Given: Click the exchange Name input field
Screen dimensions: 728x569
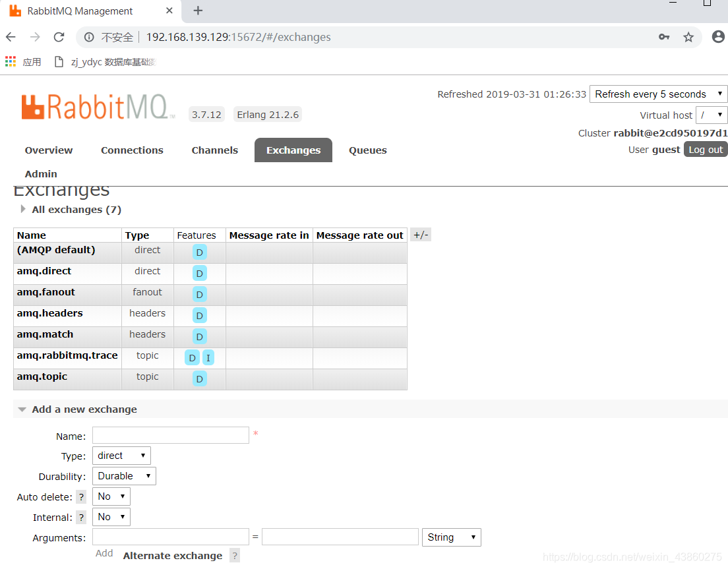Looking at the screenshot, I should [x=171, y=435].
